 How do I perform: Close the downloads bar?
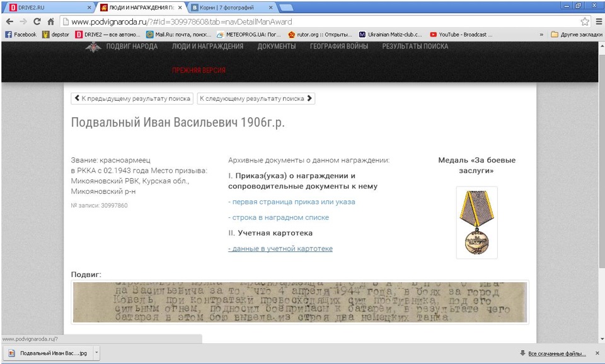coord(597,353)
